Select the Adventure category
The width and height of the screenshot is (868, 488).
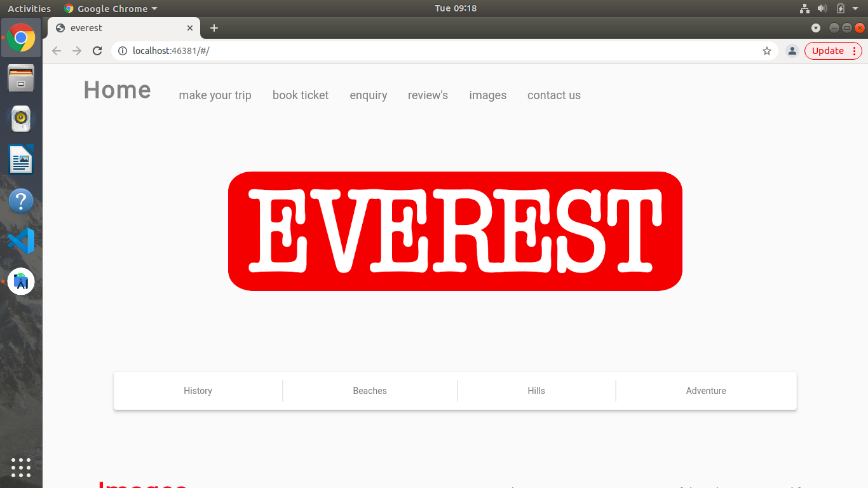point(706,391)
